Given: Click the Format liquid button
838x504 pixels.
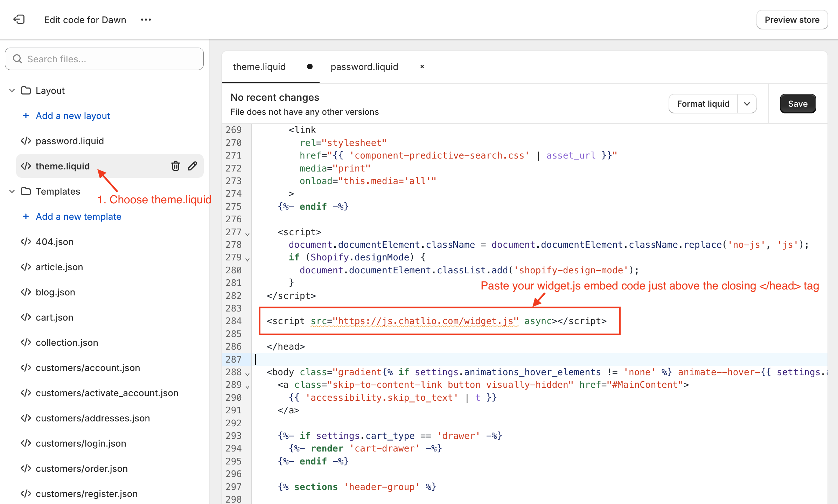Looking at the screenshot, I should coord(703,104).
